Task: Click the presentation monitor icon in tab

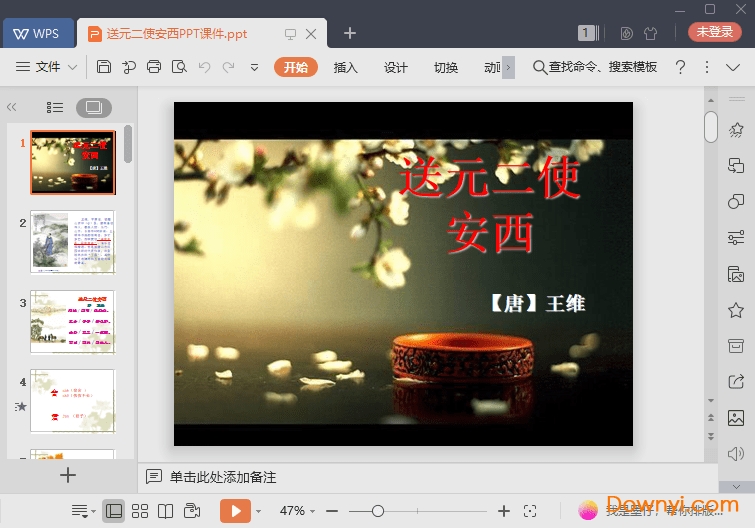Action: [290, 34]
